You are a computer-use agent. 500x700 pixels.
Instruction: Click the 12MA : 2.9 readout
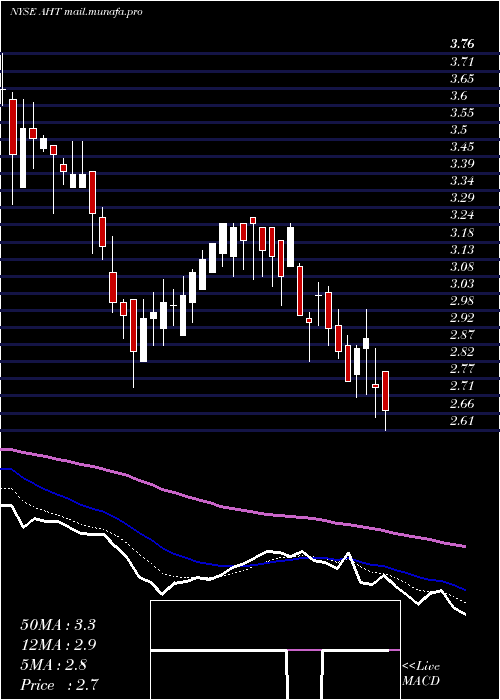coord(58,645)
